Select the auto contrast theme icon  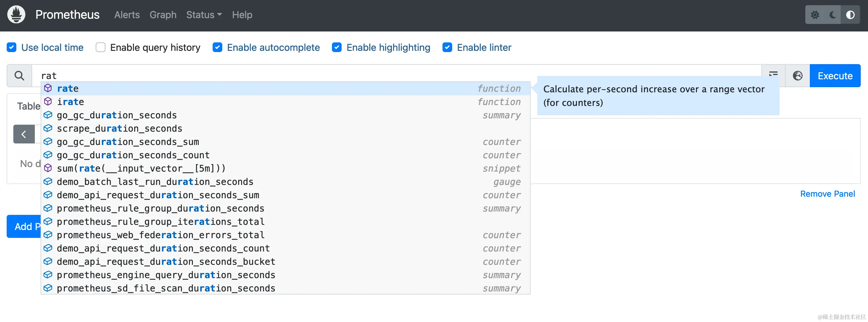850,15
